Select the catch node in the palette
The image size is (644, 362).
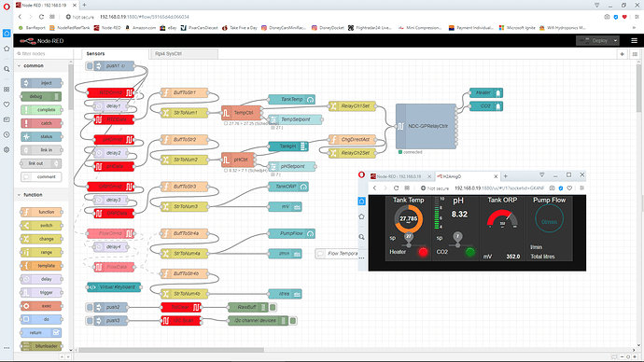(x=41, y=123)
